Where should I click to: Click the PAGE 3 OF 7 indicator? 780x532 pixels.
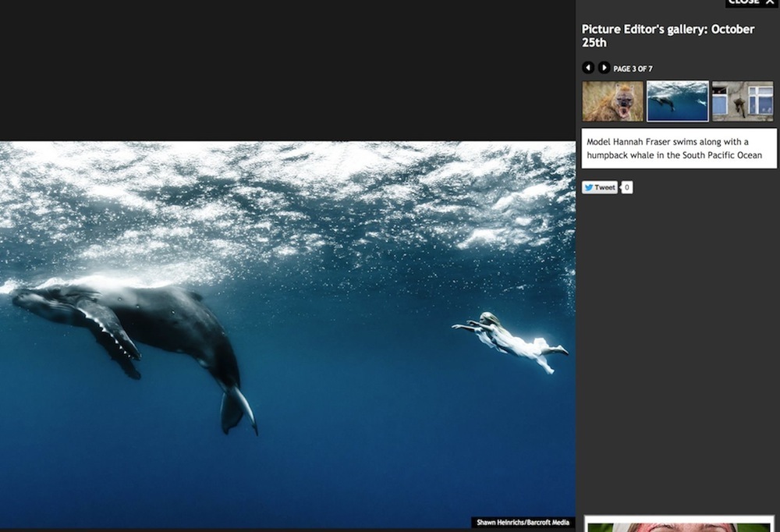tap(633, 69)
